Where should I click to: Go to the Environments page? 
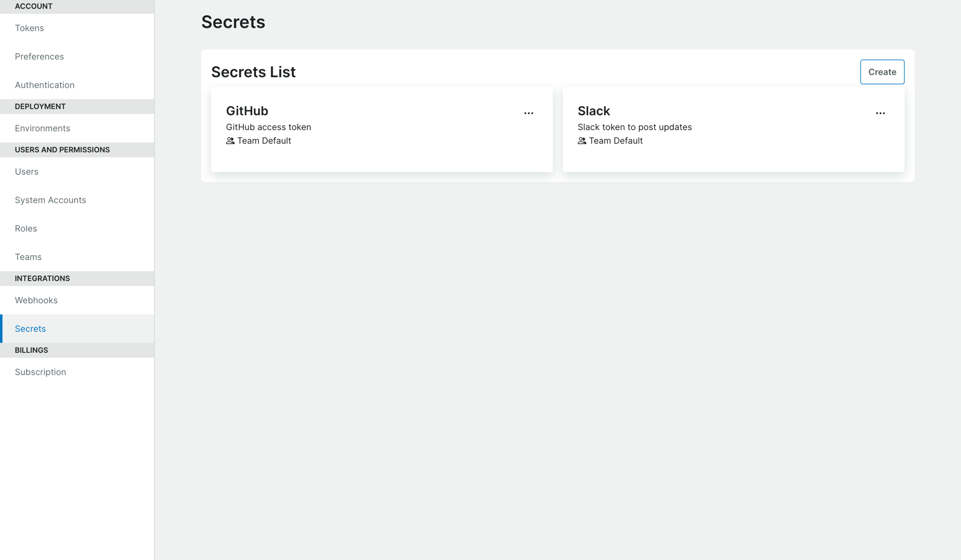pos(42,128)
